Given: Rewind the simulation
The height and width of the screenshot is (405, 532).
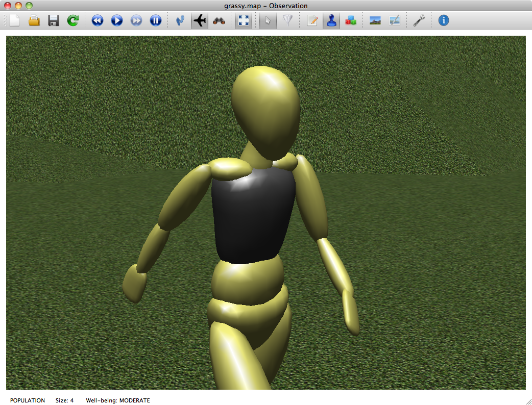Looking at the screenshot, I should 97,20.
